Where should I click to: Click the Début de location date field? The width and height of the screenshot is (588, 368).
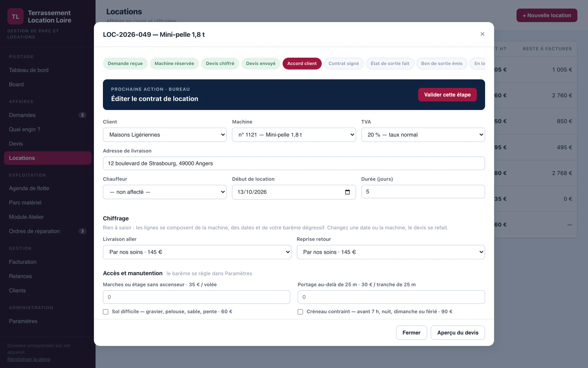coord(294,192)
